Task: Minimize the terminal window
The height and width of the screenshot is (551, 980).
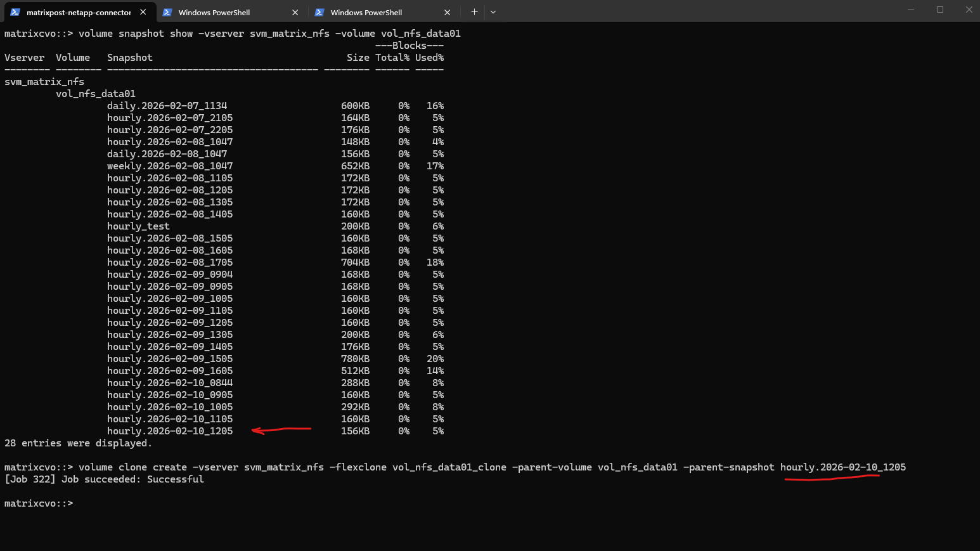Action: [x=911, y=10]
